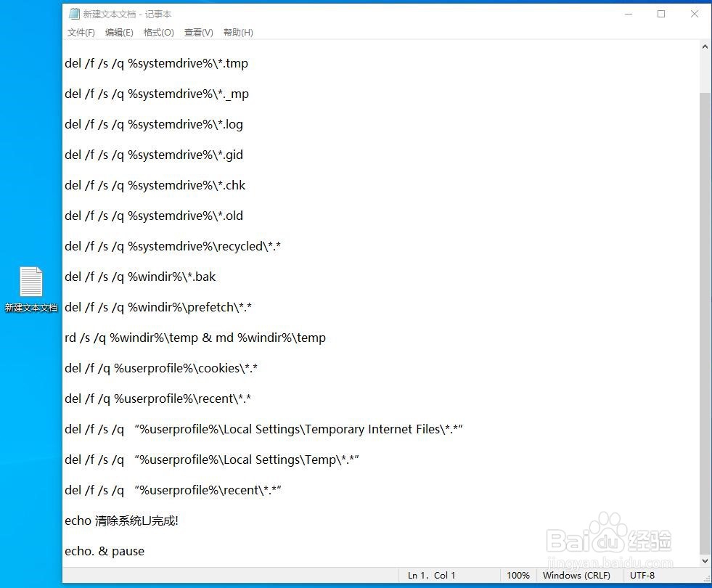The height and width of the screenshot is (588, 712).
Task: Click the Notepad icon in the title bar
Action: [x=73, y=13]
